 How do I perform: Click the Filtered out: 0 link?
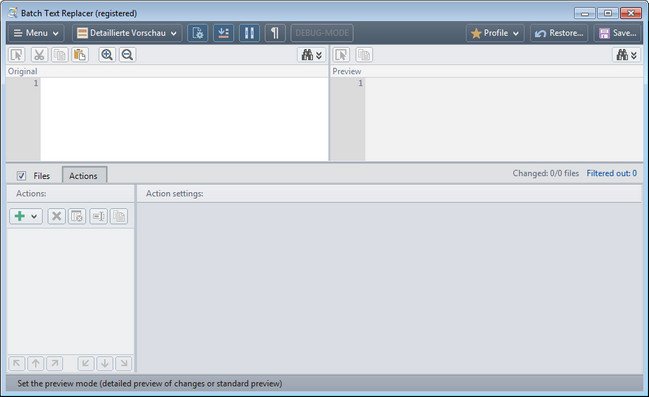pyautogui.click(x=611, y=173)
